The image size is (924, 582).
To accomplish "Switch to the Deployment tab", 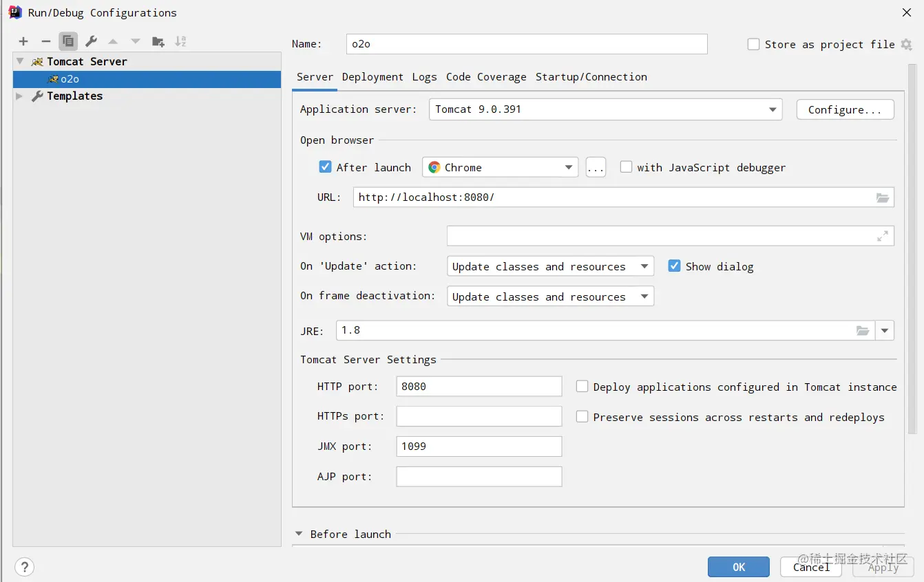I will pos(372,77).
